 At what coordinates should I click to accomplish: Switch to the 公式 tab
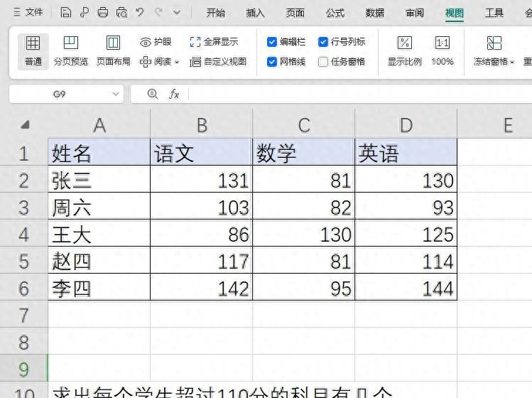coord(335,13)
